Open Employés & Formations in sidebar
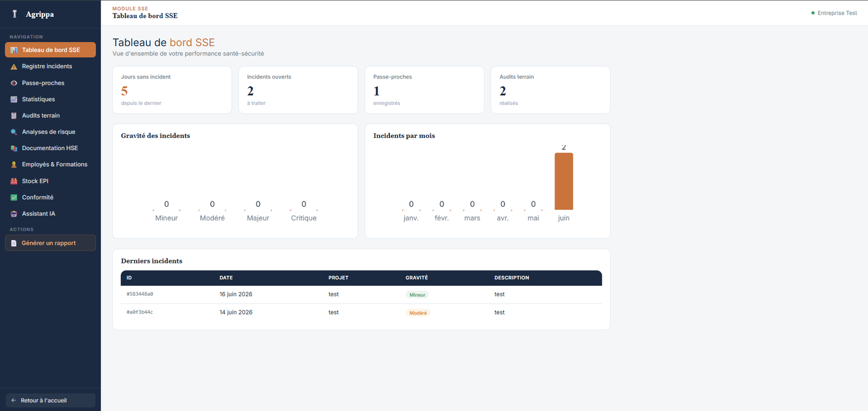Image resolution: width=868 pixels, height=411 pixels. click(50, 164)
